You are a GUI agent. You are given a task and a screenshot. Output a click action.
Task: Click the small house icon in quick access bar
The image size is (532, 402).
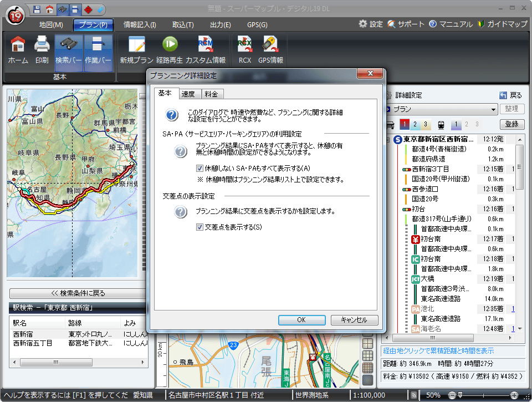pyautogui.click(x=49, y=9)
